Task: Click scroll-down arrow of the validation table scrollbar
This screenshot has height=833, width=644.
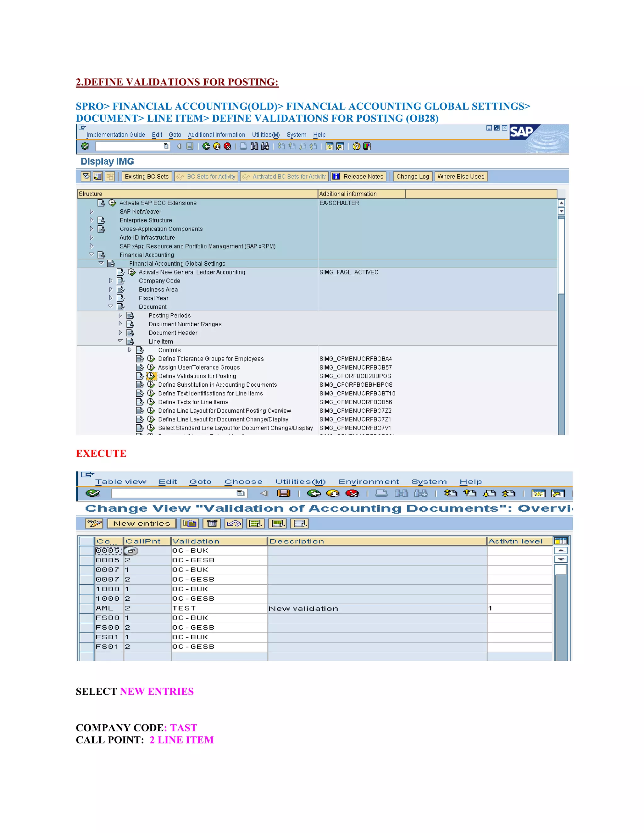Action: coord(561,559)
